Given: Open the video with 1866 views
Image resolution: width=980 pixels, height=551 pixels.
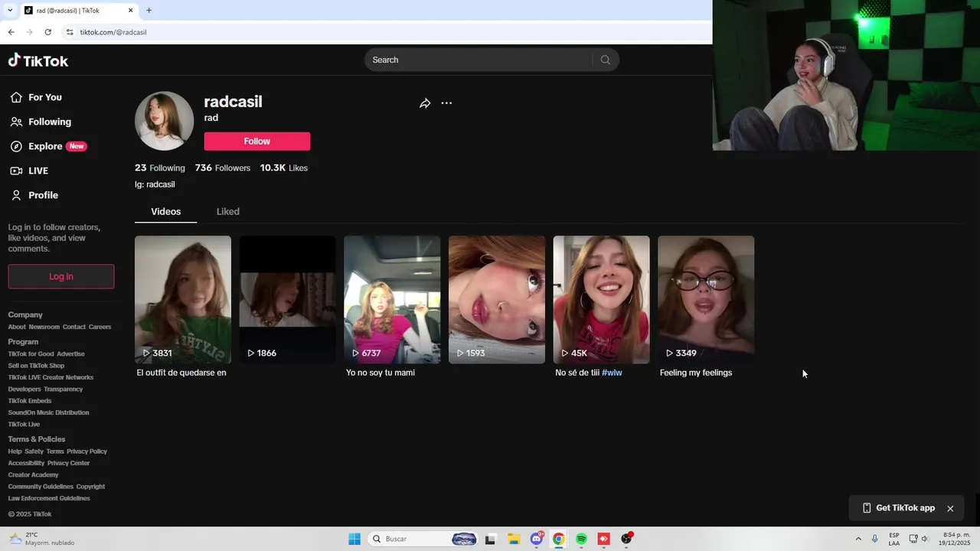Looking at the screenshot, I should pyautogui.click(x=288, y=299).
